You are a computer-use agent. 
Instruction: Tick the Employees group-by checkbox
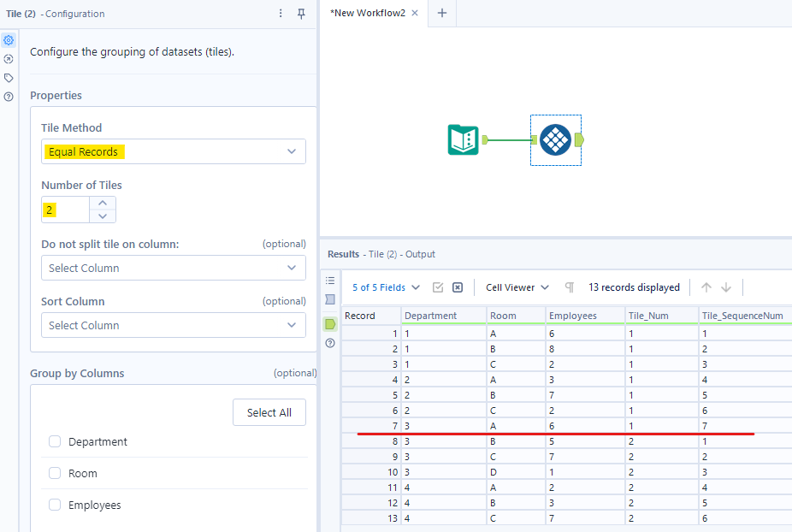(55, 505)
